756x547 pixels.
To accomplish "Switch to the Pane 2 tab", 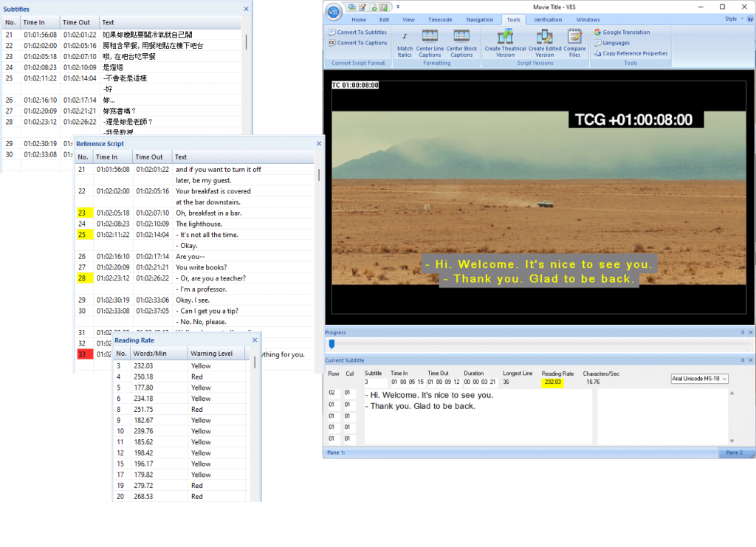I will click(734, 453).
